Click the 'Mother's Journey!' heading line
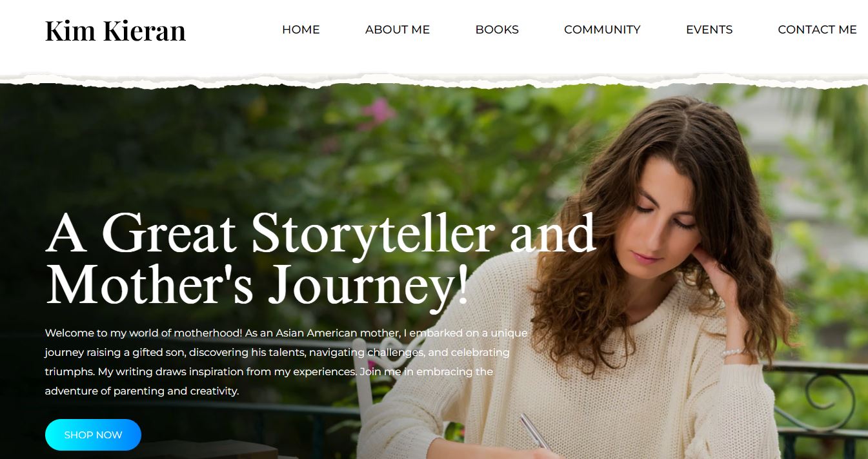This screenshot has width=868, height=459. [257, 284]
